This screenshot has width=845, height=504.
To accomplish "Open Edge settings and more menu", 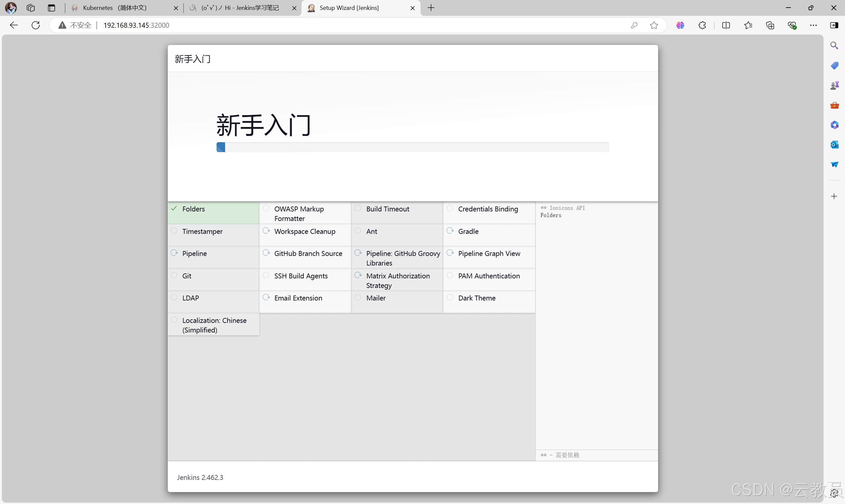I will click(x=813, y=25).
